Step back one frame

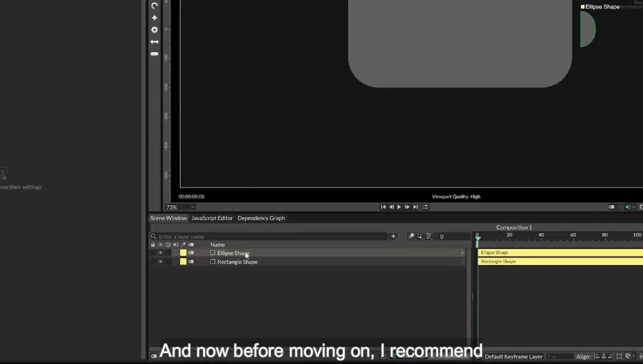pos(391,207)
